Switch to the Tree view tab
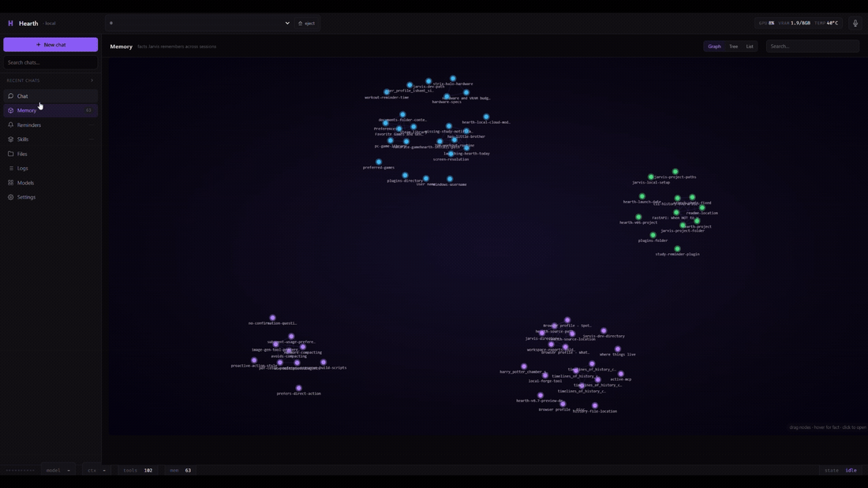The image size is (868, 488). (734, 47)
